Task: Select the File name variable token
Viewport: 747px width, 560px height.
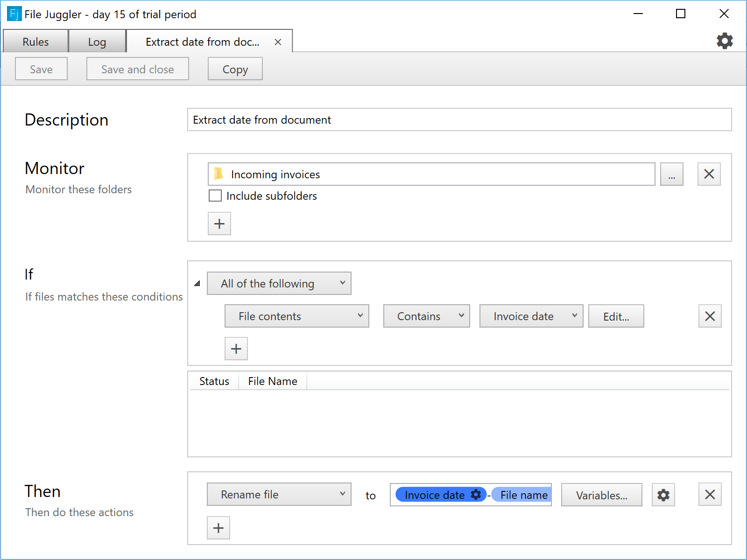Action: pos(521,495)
